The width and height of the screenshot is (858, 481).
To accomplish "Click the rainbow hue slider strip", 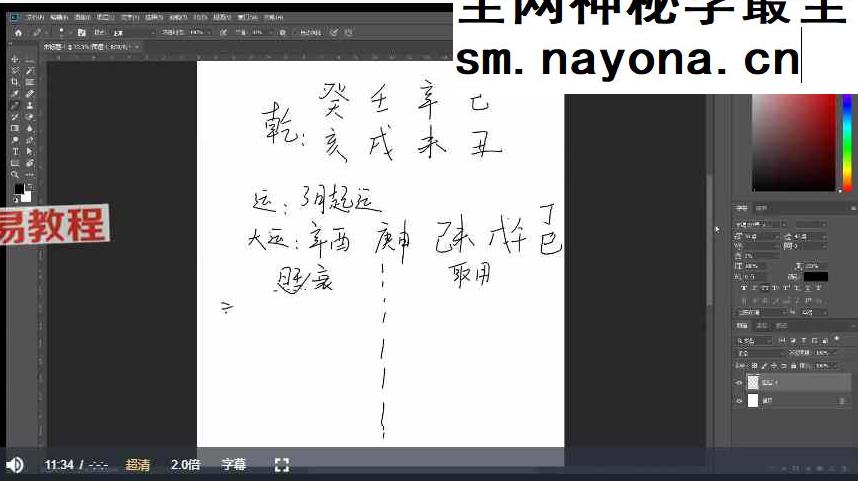I will pos(847,142).
